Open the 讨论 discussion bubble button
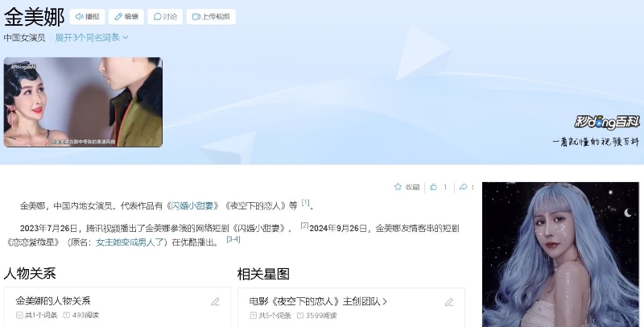This screenshot has height=327, width=644. pos(165,16)
